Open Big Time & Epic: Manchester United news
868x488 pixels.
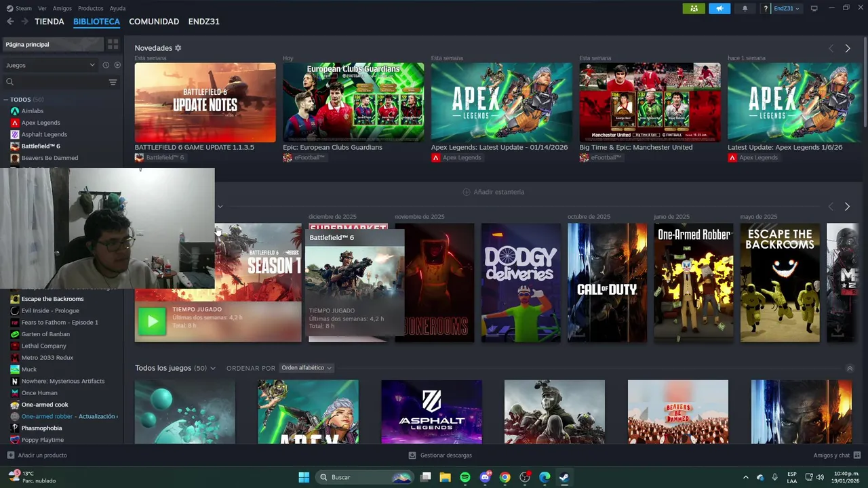click(x=650, y=102)
